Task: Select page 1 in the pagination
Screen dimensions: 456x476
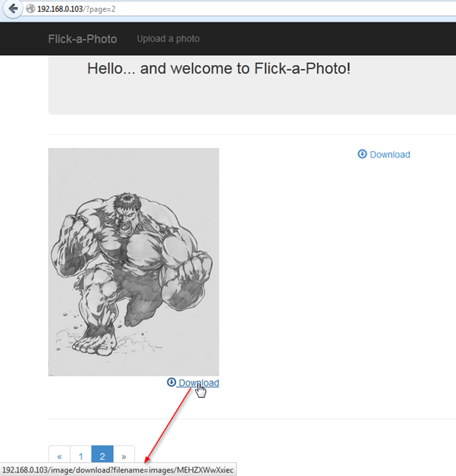Action: pos(81,456)
